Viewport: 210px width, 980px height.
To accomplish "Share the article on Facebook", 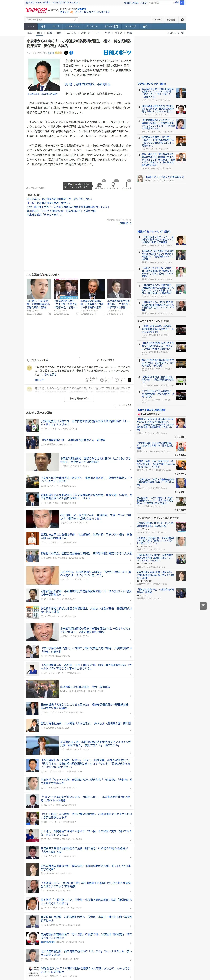I will (71, 53).
